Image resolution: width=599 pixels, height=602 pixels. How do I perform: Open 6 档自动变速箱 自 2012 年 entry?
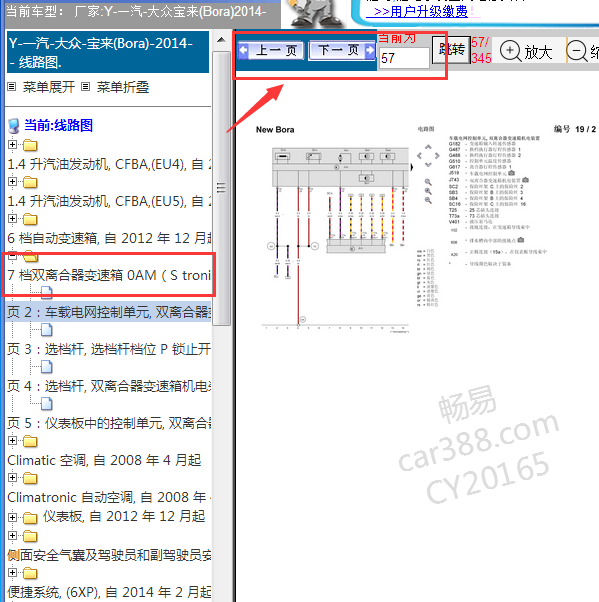tap(109, 238)
